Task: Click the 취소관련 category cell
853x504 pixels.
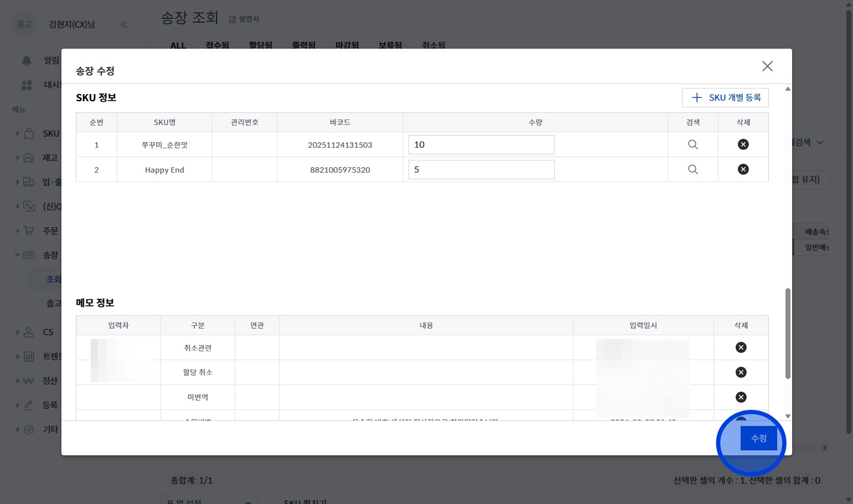Action: pos(198,348)
